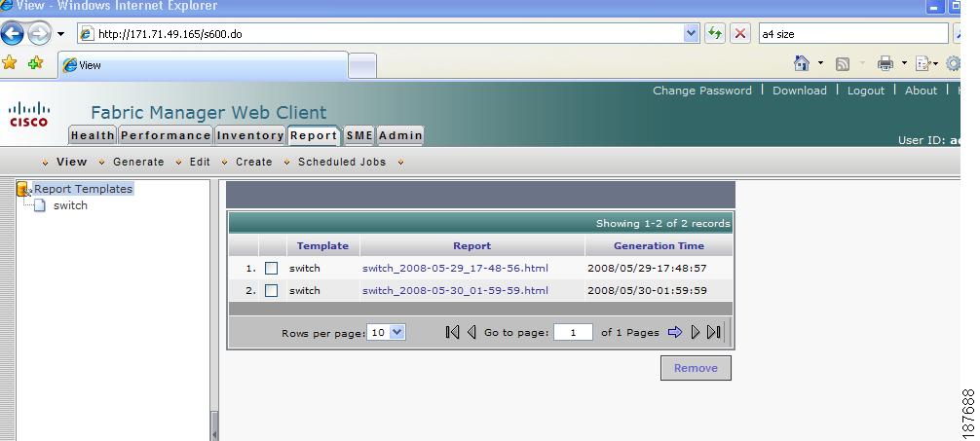
Task: Open switch_2008-05-29_17-48-56.html report link
Action: (x=455, y=268)
